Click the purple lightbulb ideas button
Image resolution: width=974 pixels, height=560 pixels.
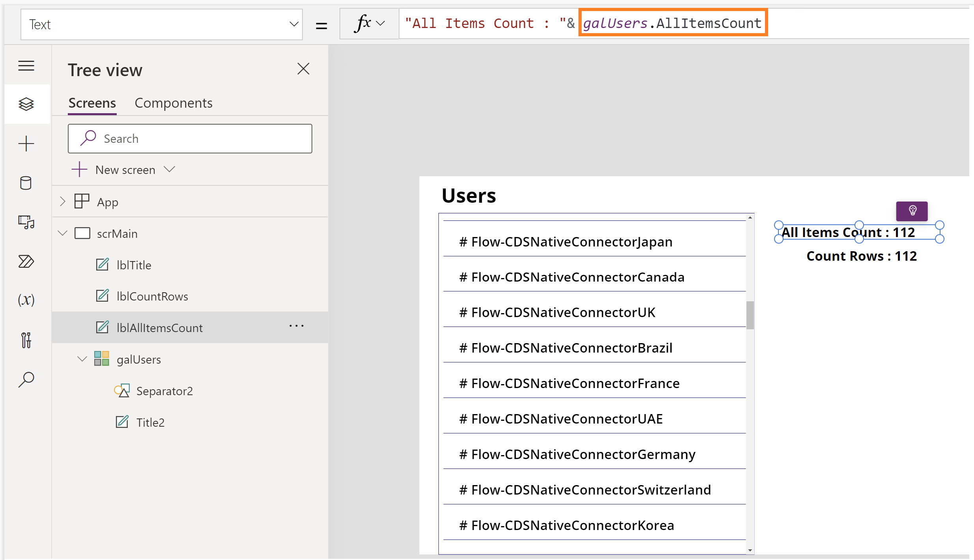click(x=912, y=211)
